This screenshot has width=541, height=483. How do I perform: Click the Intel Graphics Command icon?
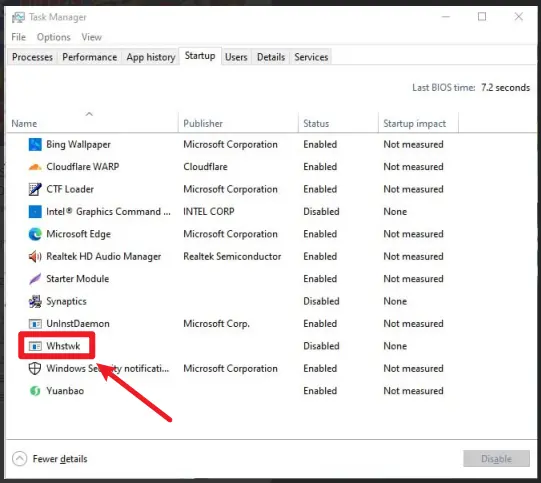(35, 211)
